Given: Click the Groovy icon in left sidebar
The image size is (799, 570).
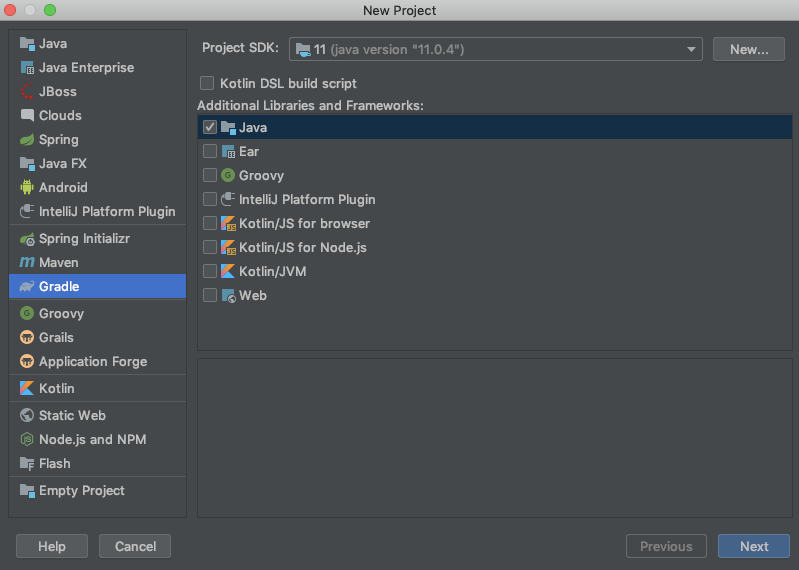Looking at the screenshot, I should pyautogui.click(x=27, y=313).
